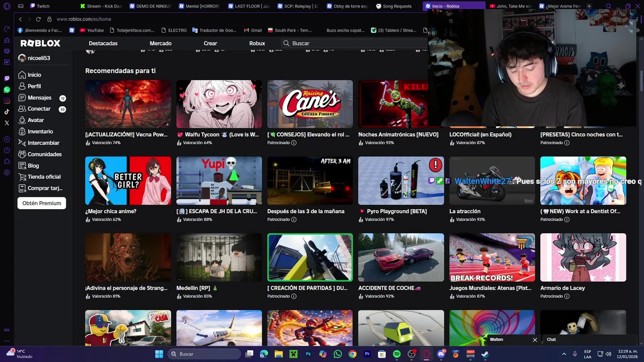Switch to the Stream - Kick Dashboard tab
The width and height of the screenshot is (644, 362).
click(x=101, y=6)
